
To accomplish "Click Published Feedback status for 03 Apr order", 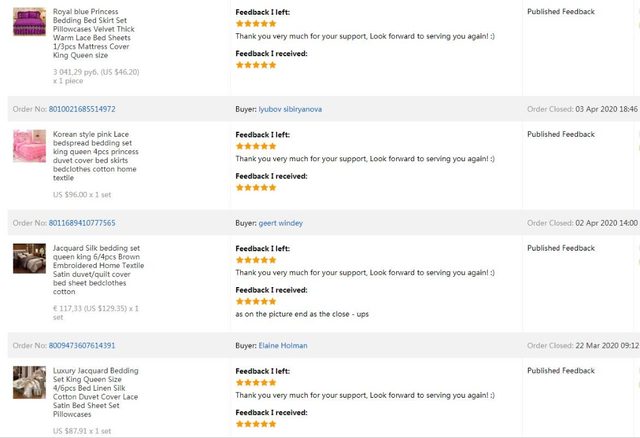I will click(x=561, y=134).
